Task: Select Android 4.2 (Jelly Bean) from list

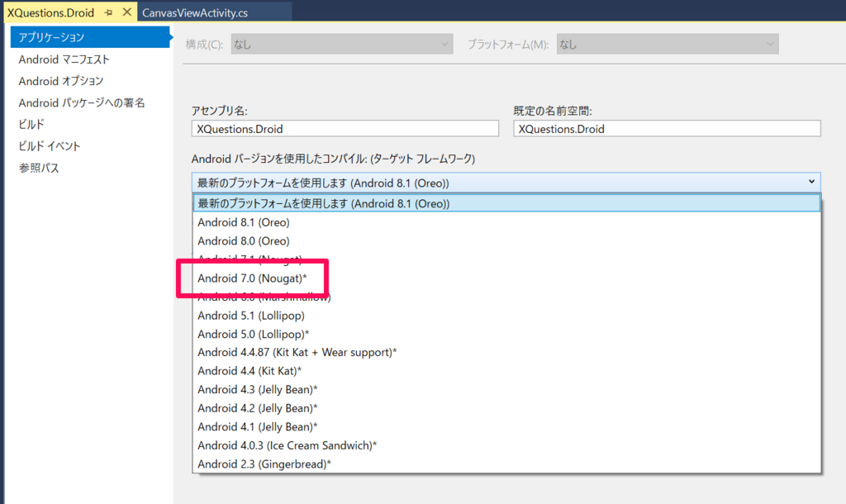Action: point(506,408)
